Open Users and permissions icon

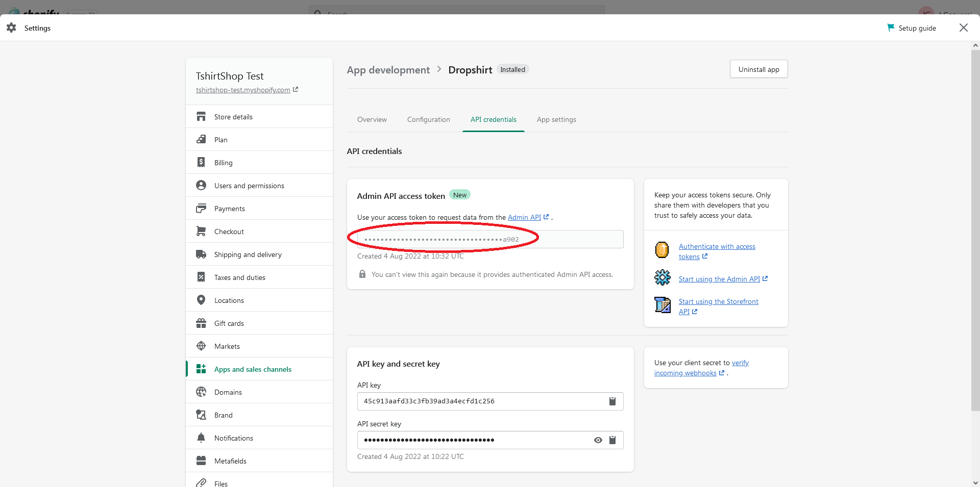point(201,185)
